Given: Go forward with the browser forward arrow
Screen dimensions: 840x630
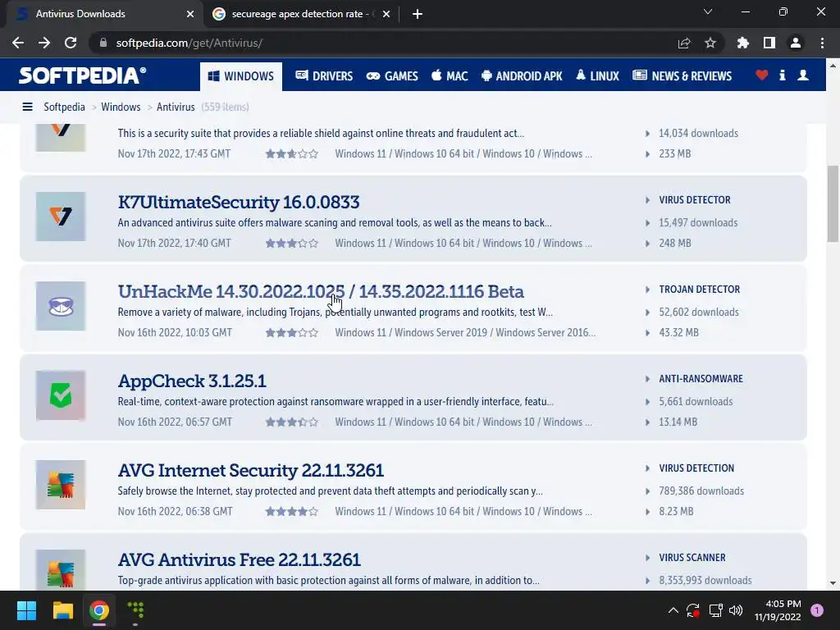Looking at the screenshot, I should (44, 43).
